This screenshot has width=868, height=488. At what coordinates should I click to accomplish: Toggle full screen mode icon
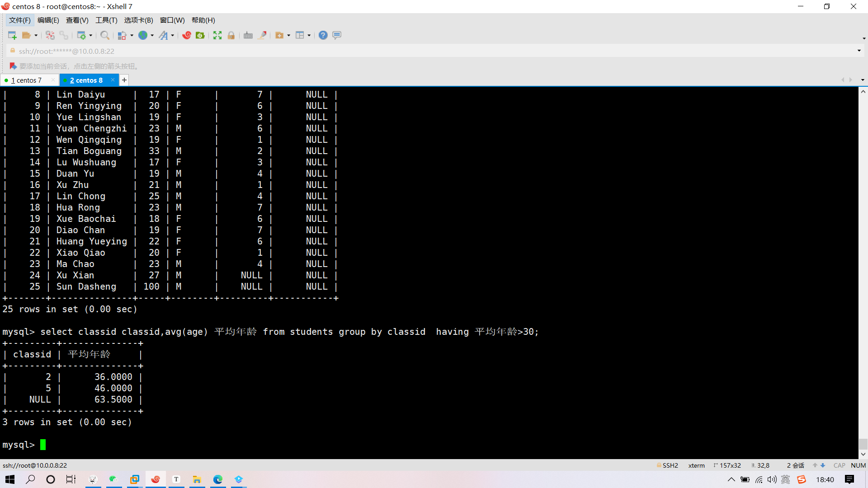[x=217, y=35]
